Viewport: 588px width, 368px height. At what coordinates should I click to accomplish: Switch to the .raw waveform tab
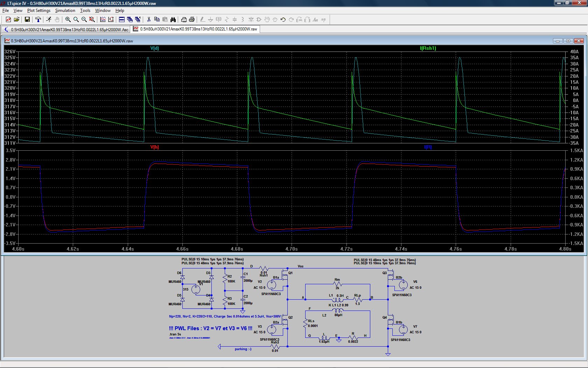click(x=195, y=29)
